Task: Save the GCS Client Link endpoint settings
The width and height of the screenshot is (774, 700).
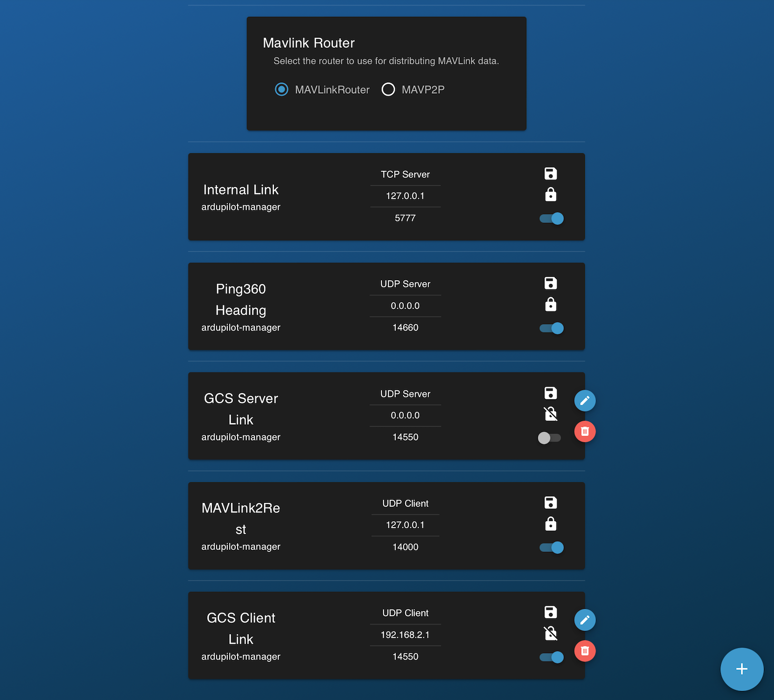Action: pos(551,612)
